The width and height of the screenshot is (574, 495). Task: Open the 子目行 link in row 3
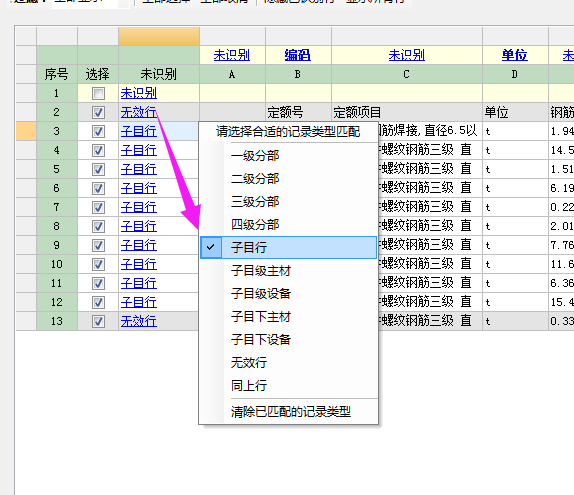[x=139, y=131]
